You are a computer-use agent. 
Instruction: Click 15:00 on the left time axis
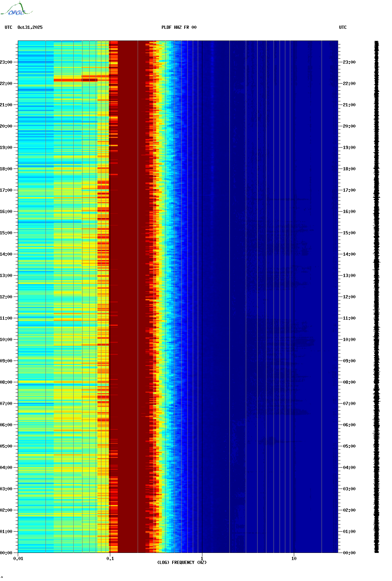click(6, 233)
